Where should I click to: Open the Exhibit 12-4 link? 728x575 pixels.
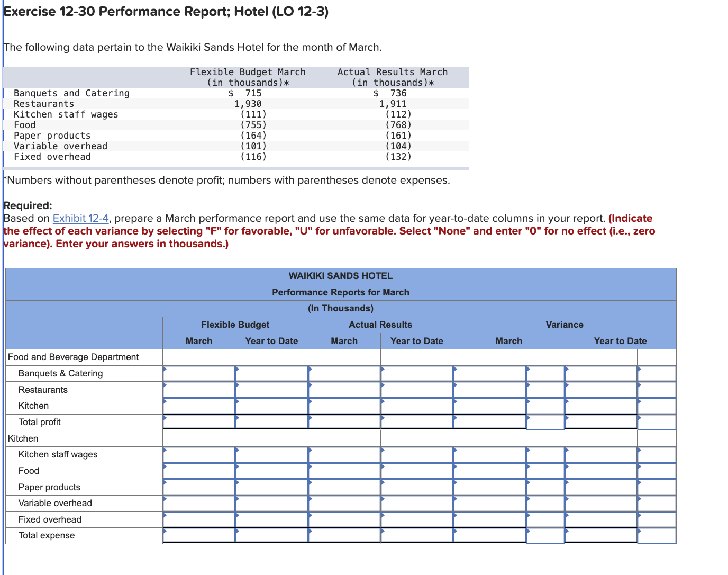pos(81,218)
